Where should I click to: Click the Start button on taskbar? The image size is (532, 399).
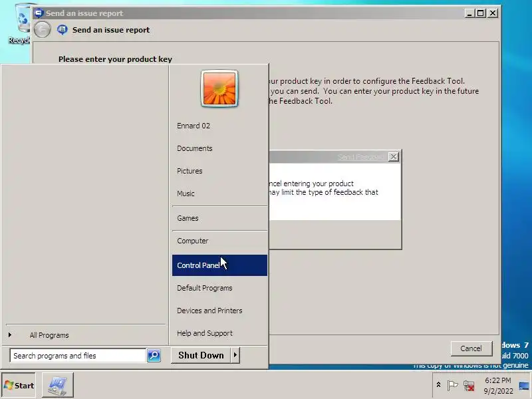pyautogui.click(x=19, y=386)
